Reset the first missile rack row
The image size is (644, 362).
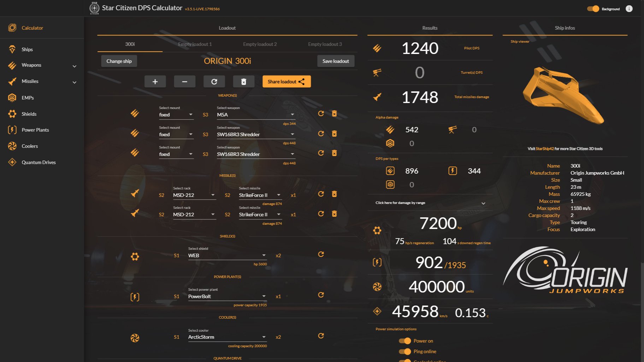point(321,194)
